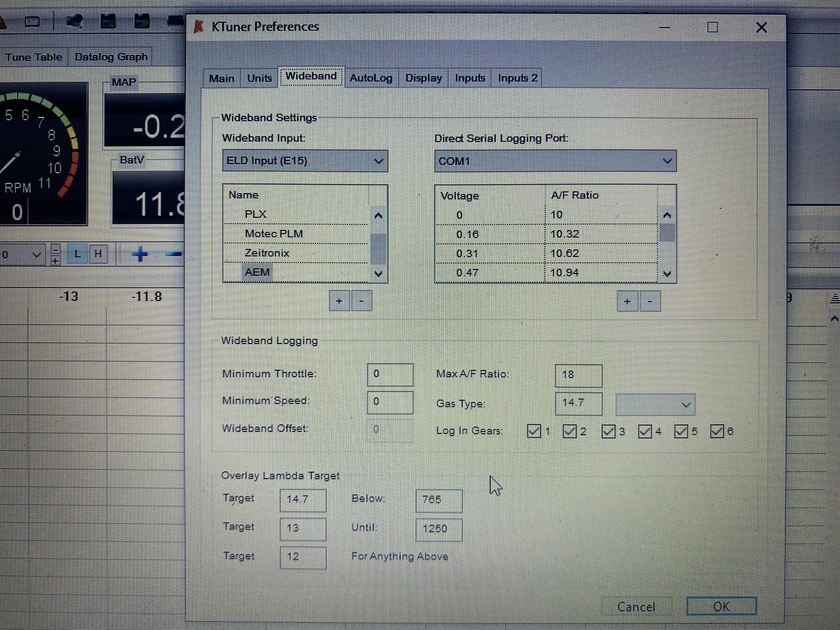Disable logging in gear 6
Image resolution: width=840 pixels, height=630 pixels.
pyautogui.click(x=717, y=431)
